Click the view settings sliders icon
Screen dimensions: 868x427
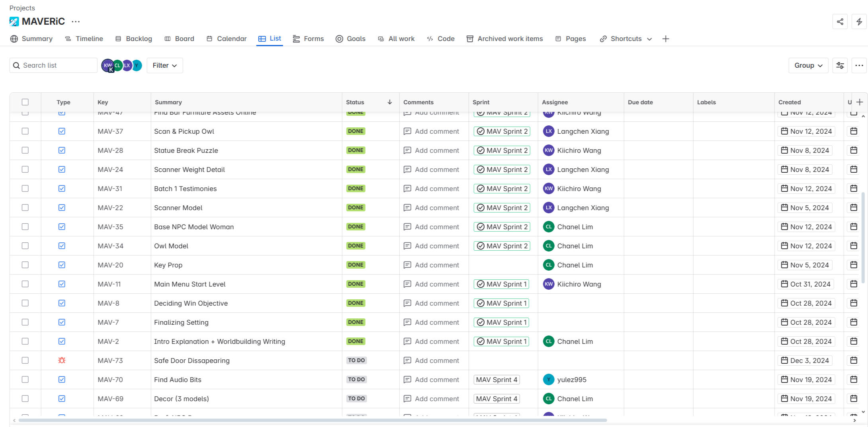[x=840, y=65]
